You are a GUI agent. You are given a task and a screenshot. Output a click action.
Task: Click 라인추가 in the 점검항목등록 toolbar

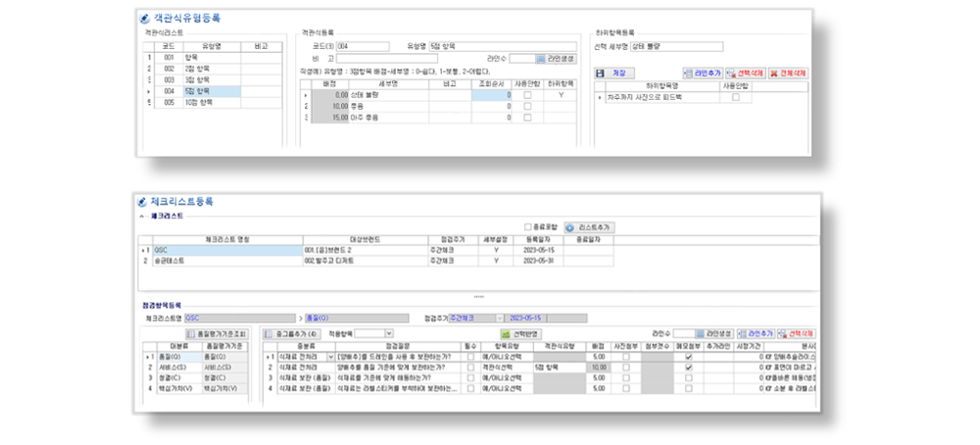(x=756, y=333)
